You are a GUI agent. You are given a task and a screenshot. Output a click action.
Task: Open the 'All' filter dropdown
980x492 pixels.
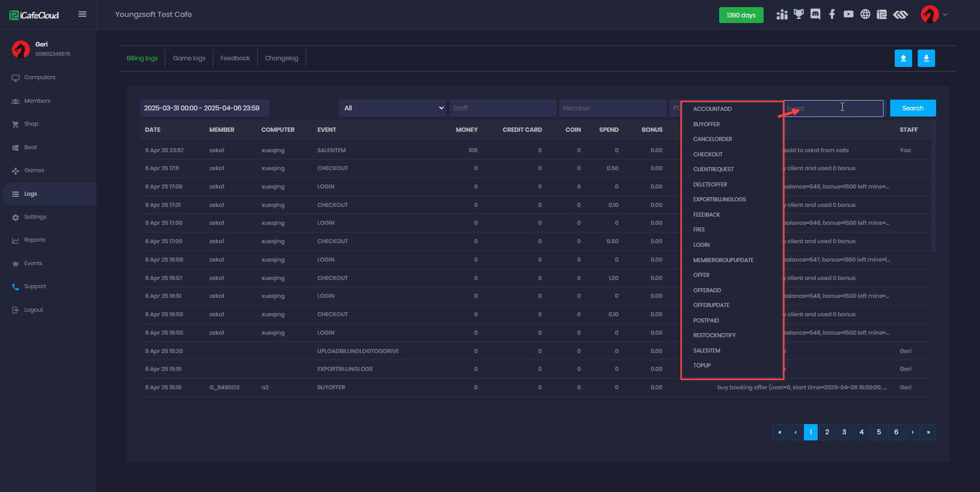(393, 108)
